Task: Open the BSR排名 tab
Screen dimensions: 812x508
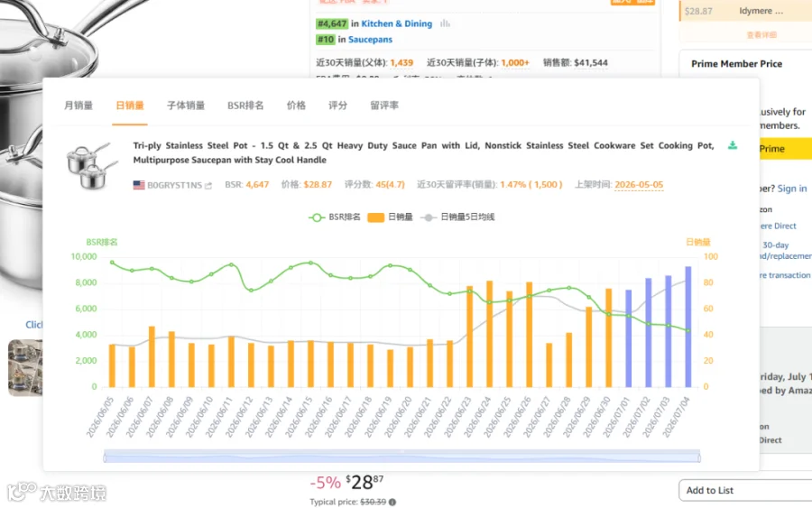Action: click(x=245, y=106)
